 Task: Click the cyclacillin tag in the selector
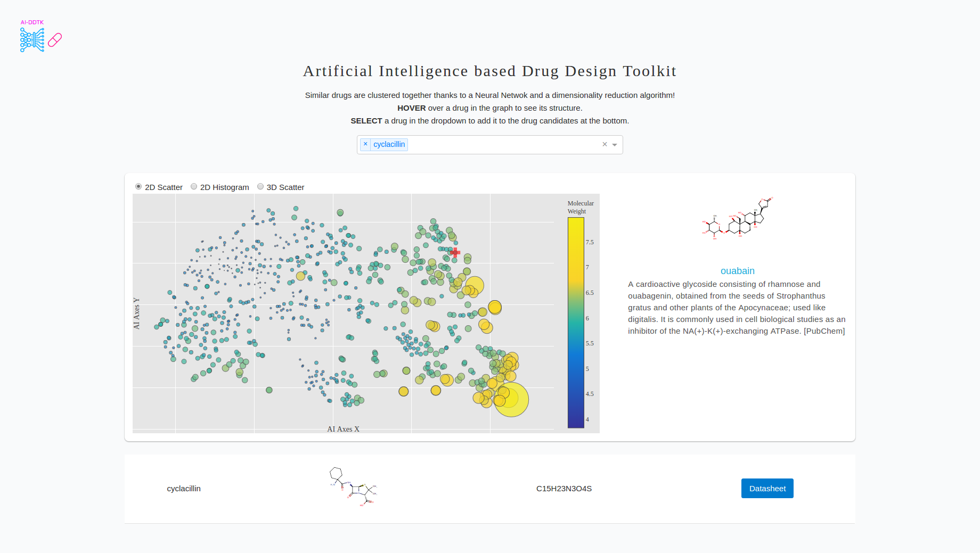pos(389,144)
